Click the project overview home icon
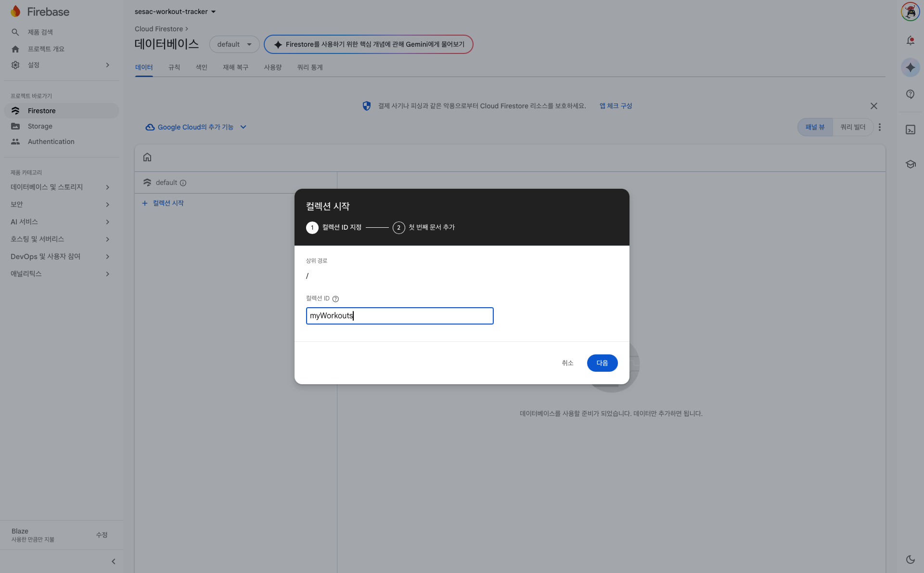The height and width of the screenshot is (573, 924). [x=15, y=49]
